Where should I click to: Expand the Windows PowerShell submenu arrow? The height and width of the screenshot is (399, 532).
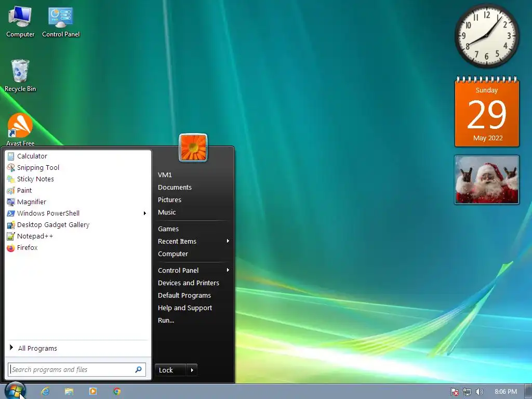click(x=145, y=213)
